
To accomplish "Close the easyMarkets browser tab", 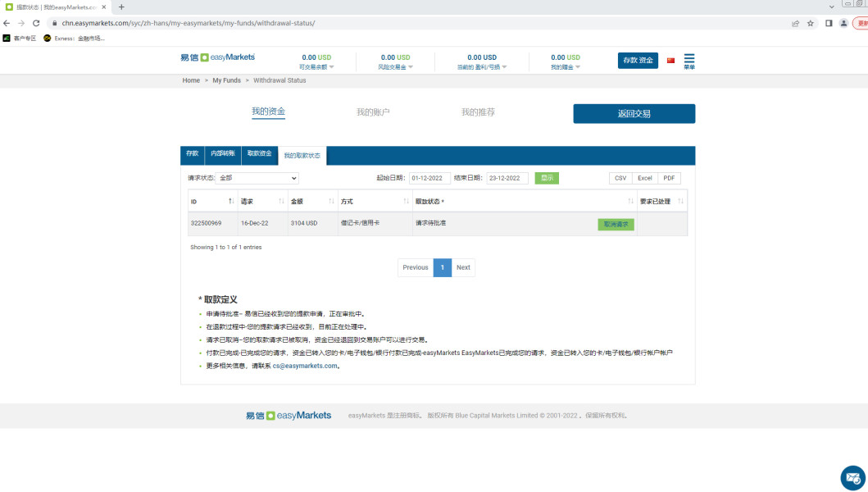I will (x=103, y=7).
